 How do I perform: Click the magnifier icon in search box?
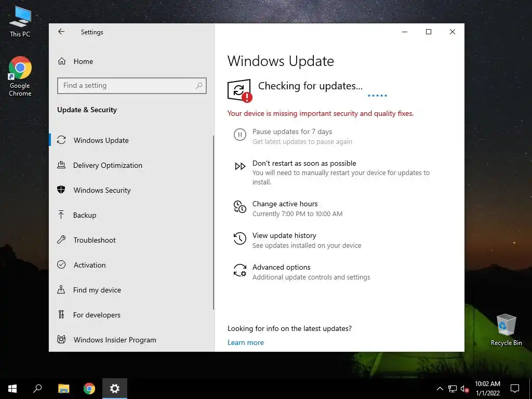[x=199, y=86]
